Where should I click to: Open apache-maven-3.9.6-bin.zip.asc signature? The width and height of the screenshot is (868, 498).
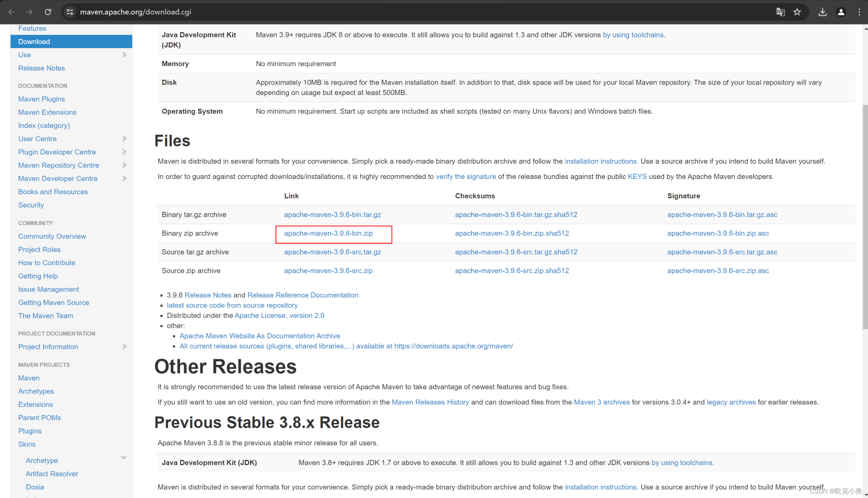[718, 234]
